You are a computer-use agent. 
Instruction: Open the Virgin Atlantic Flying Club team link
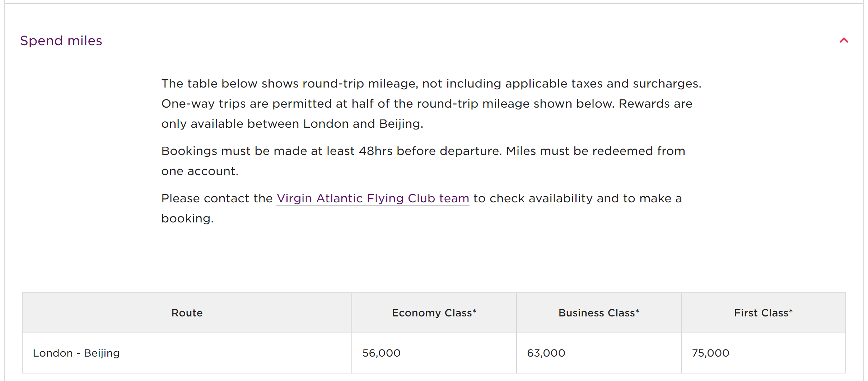pos(373,198)
